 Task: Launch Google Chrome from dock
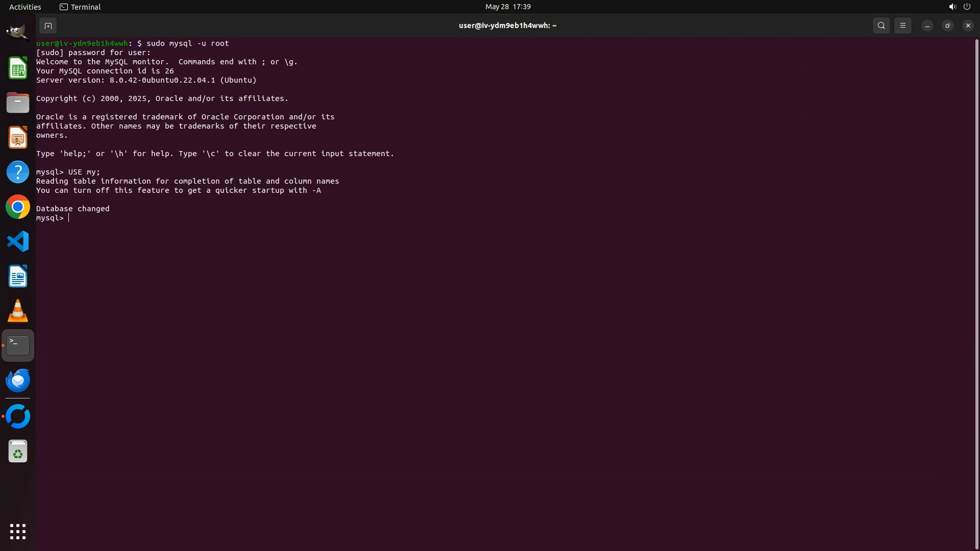pyautogui.click(x=18, y=207)
